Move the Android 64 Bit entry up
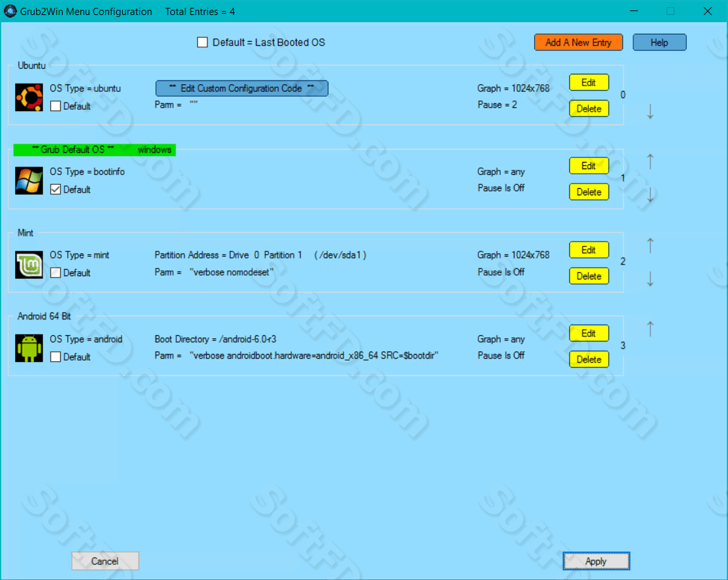 [650, 329]
